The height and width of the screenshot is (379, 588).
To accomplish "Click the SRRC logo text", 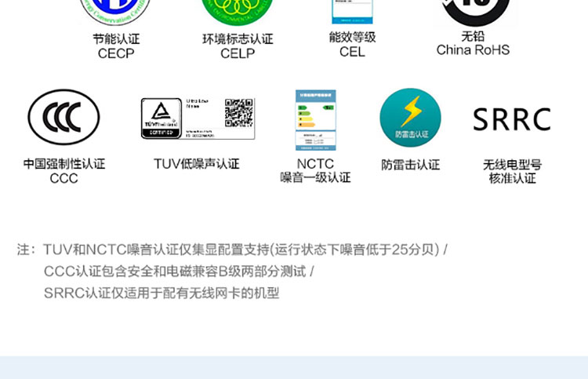I will click(512, 120).
